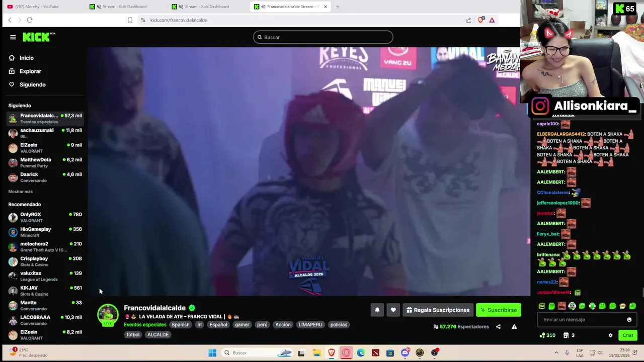Open Brave Shields lion icon
644x362 pixels.
click(481, 20)
